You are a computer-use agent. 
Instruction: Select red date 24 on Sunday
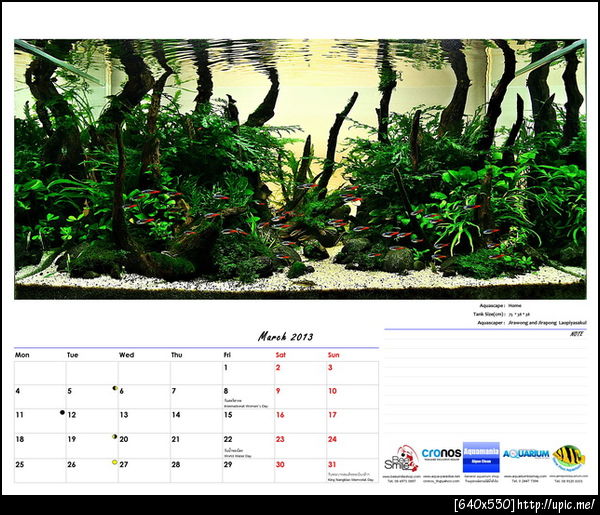tap(332, 439)
